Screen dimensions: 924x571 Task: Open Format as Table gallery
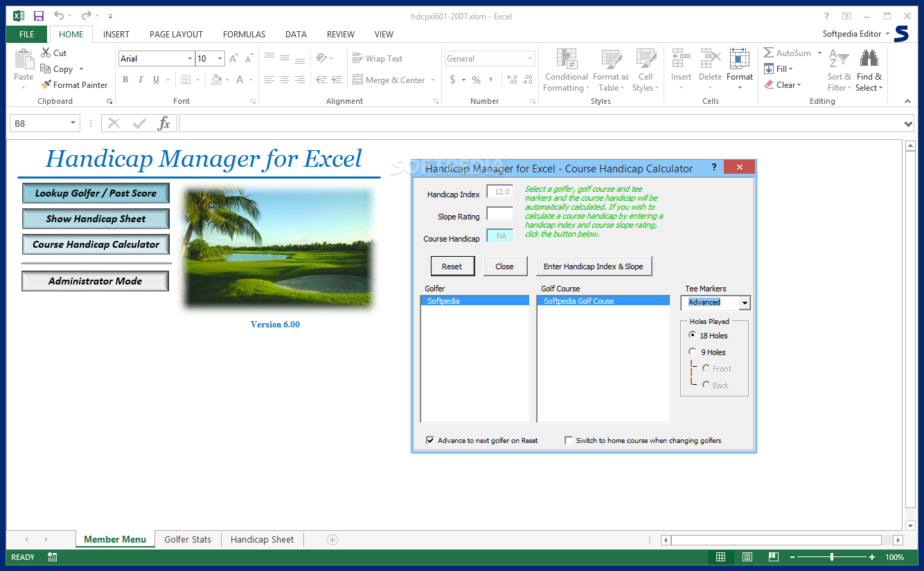coord(611,71)
